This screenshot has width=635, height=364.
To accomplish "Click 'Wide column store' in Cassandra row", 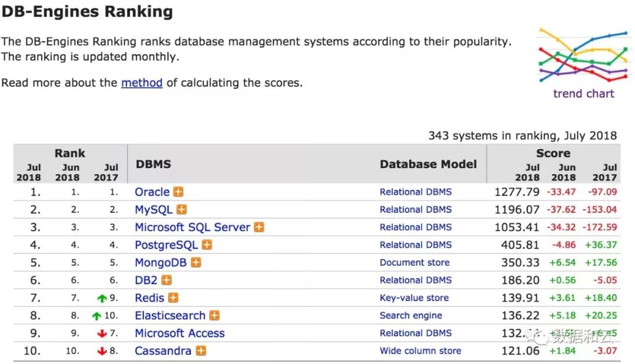I will (420, 350).
